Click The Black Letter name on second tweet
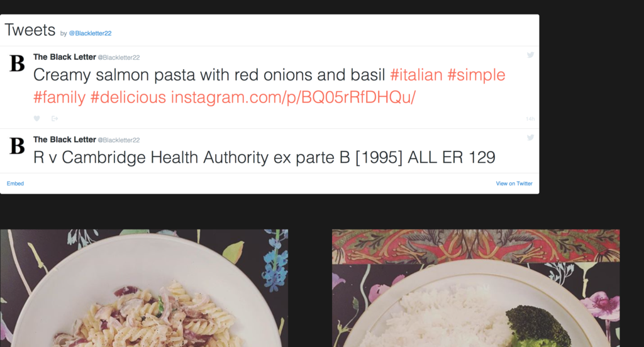The image size is (644, 347). [65, 140]
